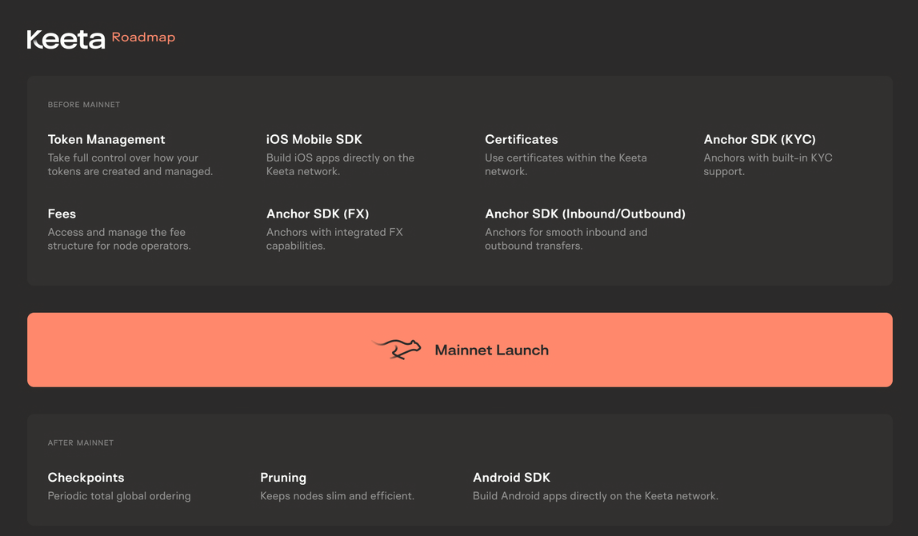
Task: Open the Certificates roadmap item
Action: click(x=521, y=140)
